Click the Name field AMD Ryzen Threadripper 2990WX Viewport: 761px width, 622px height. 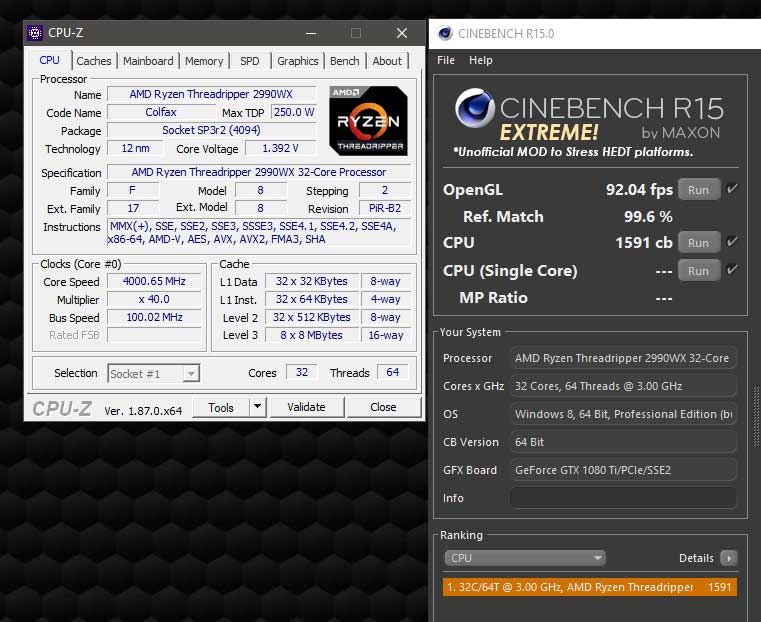pos(212,94)
